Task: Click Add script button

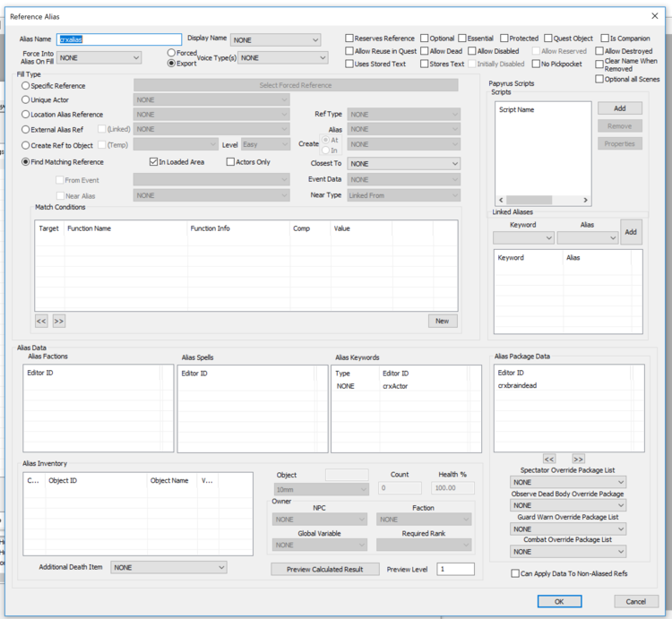Action: (x=620, y=108)
